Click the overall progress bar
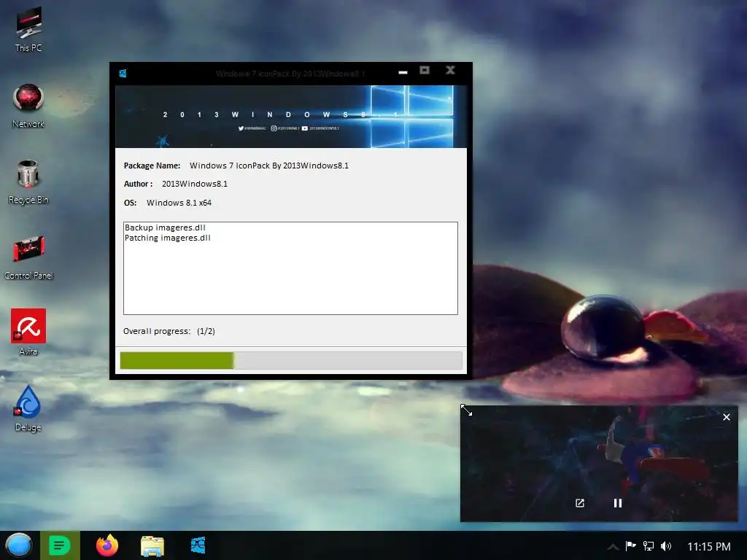The height and width of the screenshot is (560, 747). pos(290,360)
